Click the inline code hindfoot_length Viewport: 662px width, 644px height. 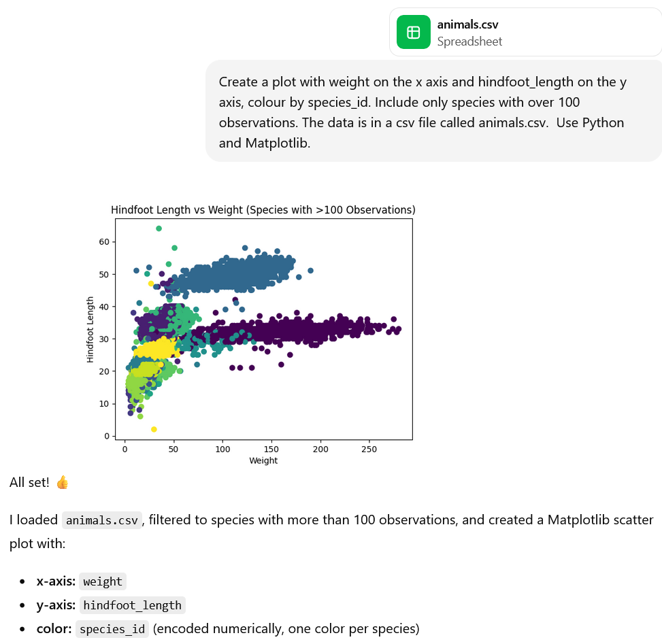pyautogui.click(x=132, y=605)
